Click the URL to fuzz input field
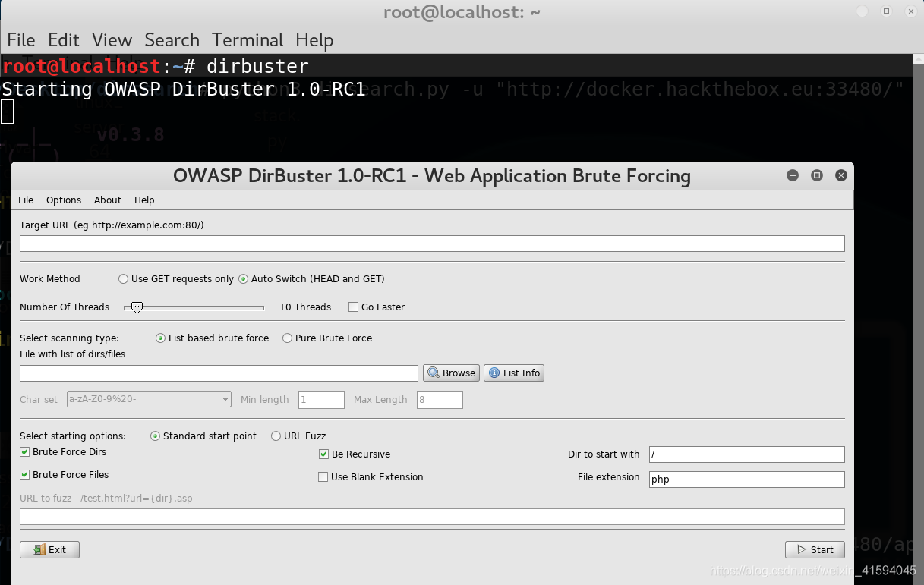 pyautogui.click(x=432, y=517)
